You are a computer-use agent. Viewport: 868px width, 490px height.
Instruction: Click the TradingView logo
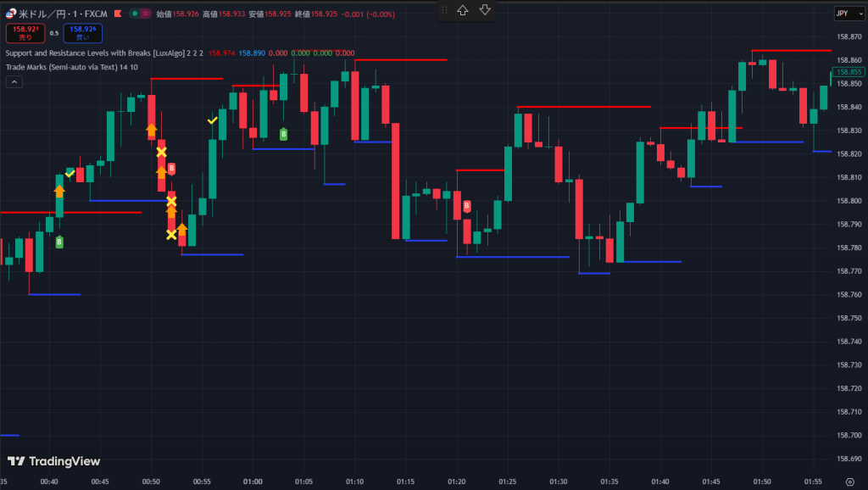pos(53,461)
